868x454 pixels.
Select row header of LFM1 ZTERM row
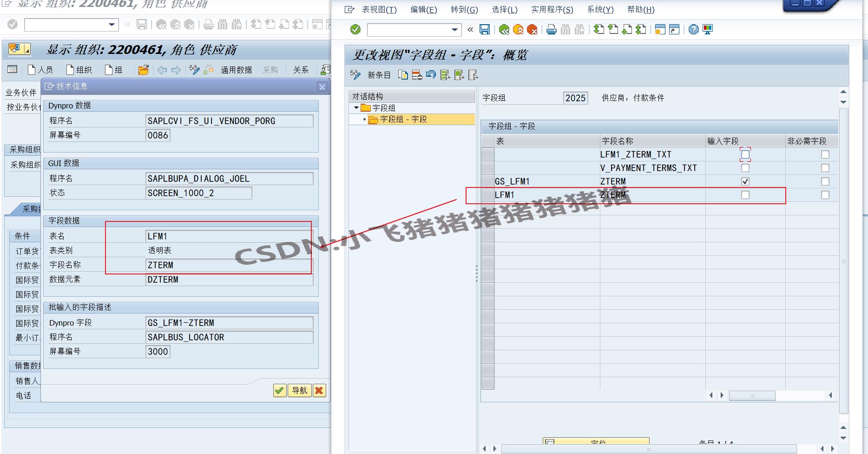(487, 195)
